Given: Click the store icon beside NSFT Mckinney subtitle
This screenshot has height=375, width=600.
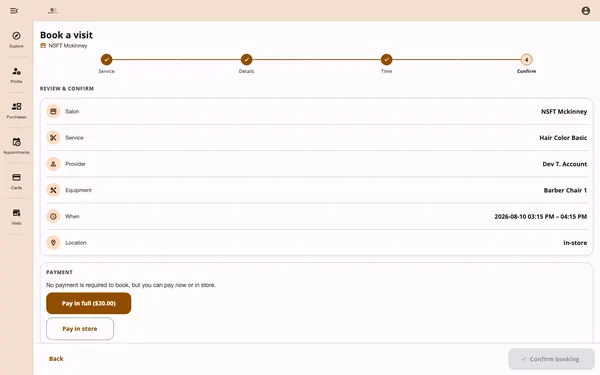Looking at the screenshot, I should 43,46.
